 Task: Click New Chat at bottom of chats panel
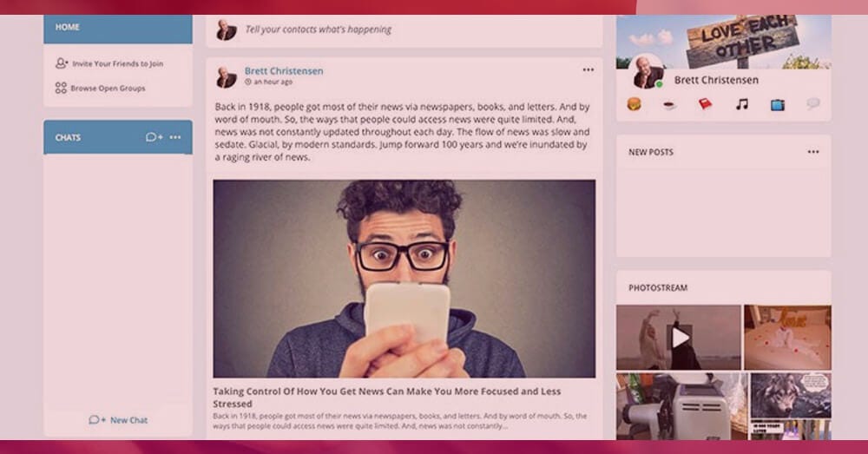[118, 419]
